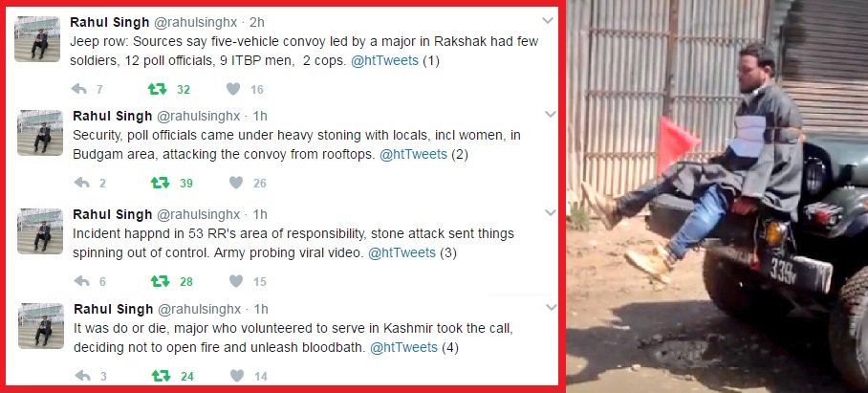Like the tweet with 26 likes
The width and height of the screenshot is (868, 393).
(236, 183)
